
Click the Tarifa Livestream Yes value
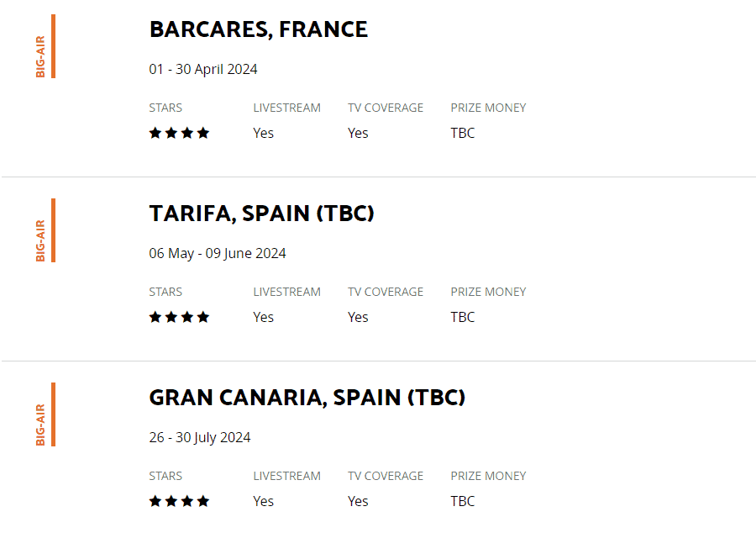[263, 317]
